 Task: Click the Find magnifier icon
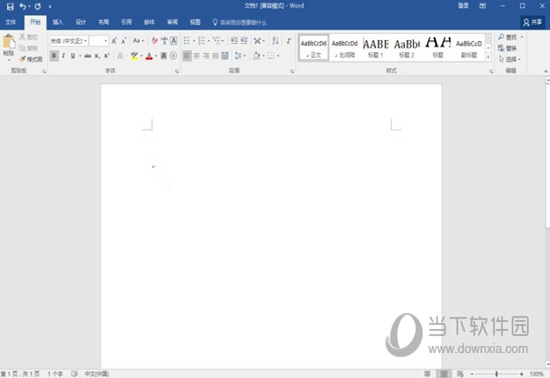[502, 37]
